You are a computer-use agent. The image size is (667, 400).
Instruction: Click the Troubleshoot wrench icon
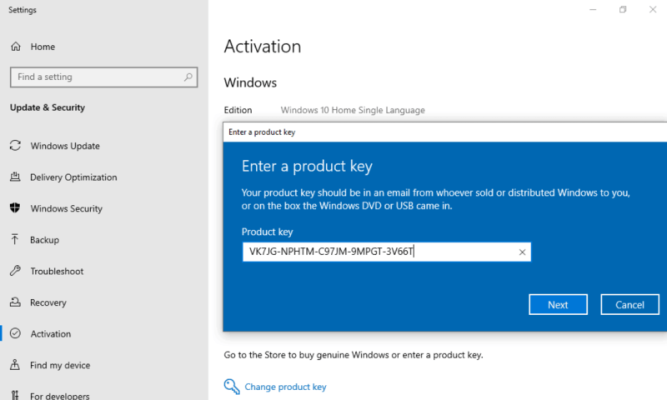[x=15, y=271]
